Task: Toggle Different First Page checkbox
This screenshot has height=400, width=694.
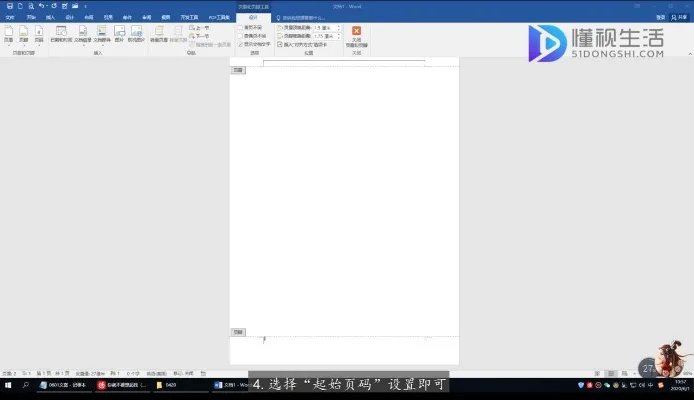Action: pyautogui.click(x=241, y=27)
